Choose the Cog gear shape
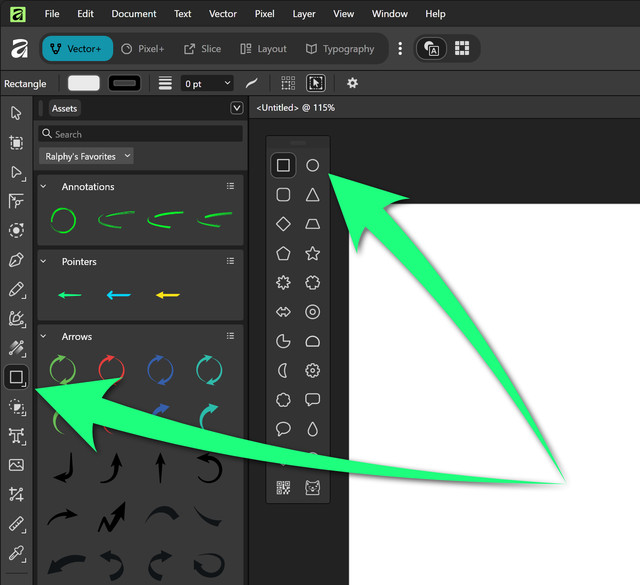Viewport: 640px width, 585px height. (313, 371)
